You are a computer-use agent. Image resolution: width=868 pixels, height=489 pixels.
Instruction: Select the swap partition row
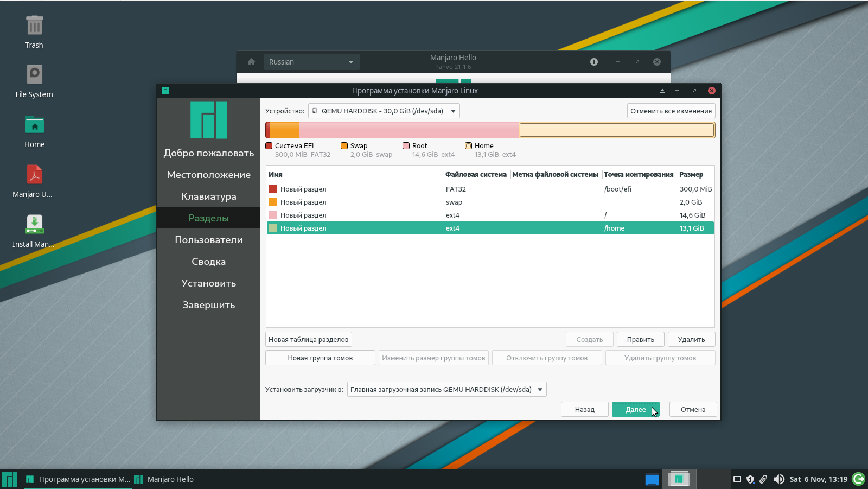(490, 202)
